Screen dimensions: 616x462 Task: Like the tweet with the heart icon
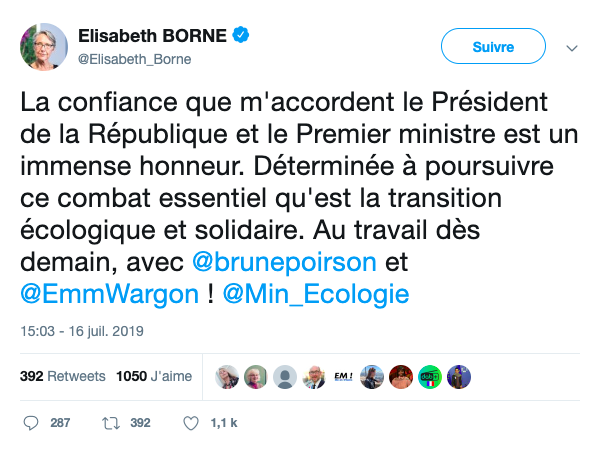click(190, 423)
